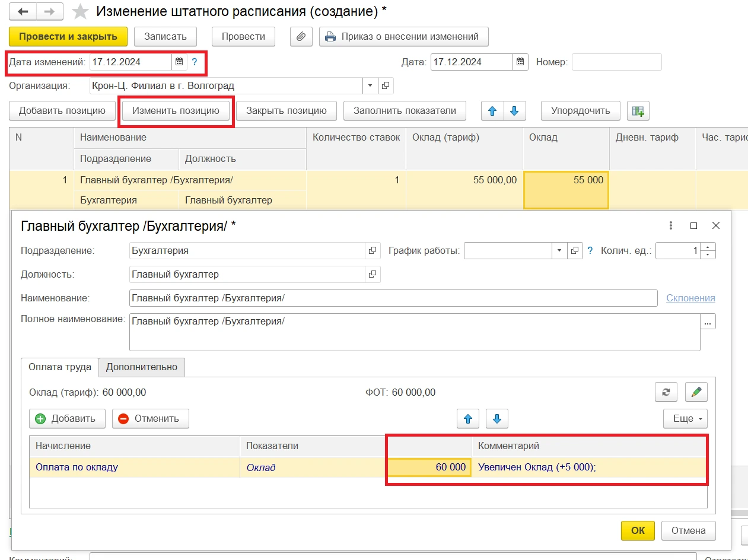This screenshot has width=748, height=560.
Task: Go back with the left arrow
Action: tap(23, 12)
